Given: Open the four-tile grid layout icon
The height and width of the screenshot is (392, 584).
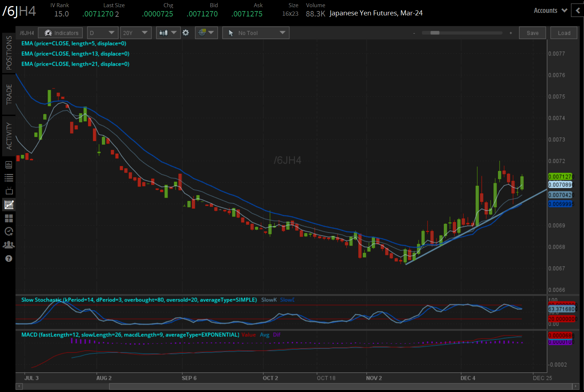Looking at the screenshot, I should (x=9, y=218).
